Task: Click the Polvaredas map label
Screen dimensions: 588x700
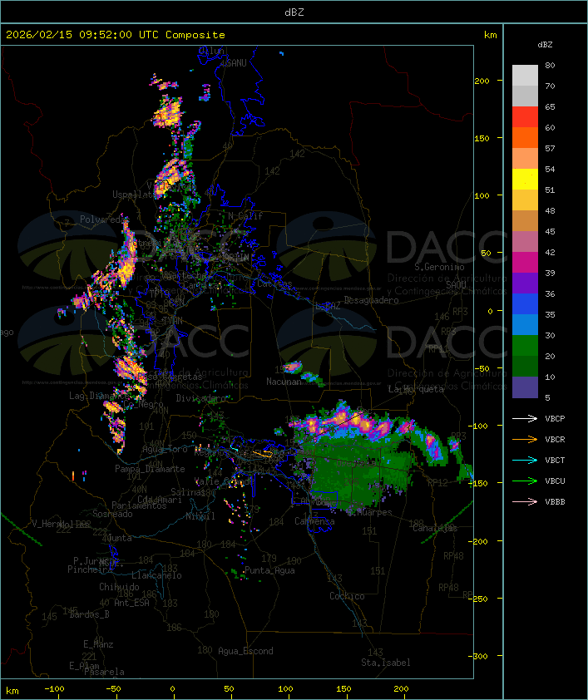Action: point(104,219)
